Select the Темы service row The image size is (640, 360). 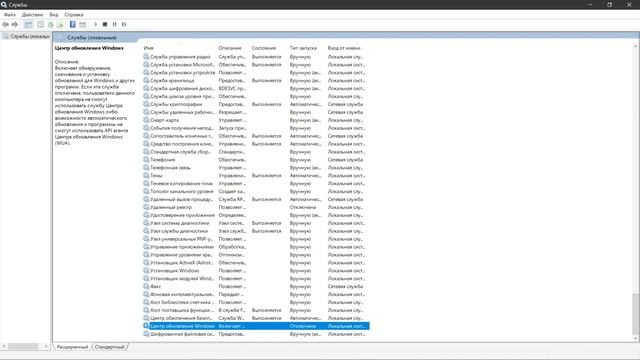[256, 176]
